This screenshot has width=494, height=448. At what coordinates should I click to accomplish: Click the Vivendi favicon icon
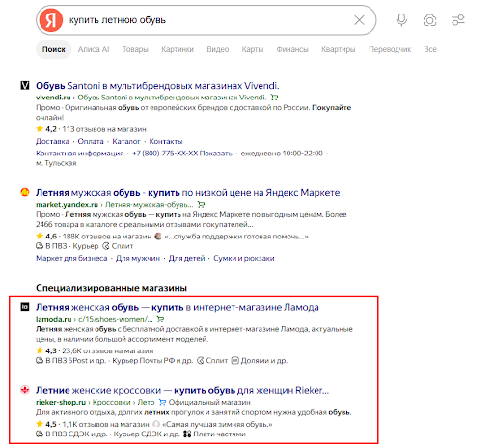point(25,86)
